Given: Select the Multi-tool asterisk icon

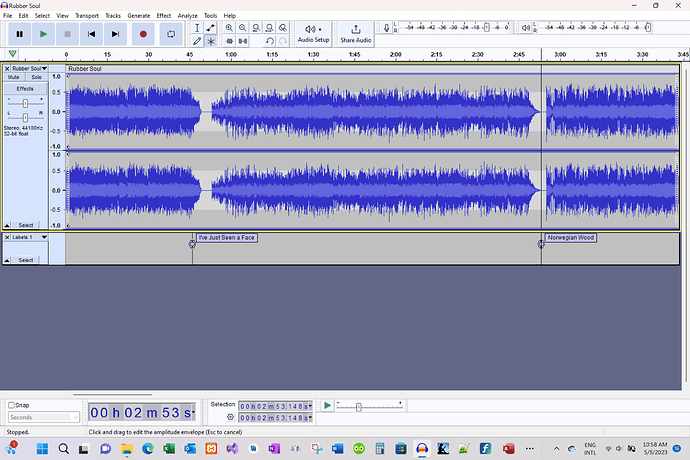Looking at the screenshot, I should tap(211, 41).
